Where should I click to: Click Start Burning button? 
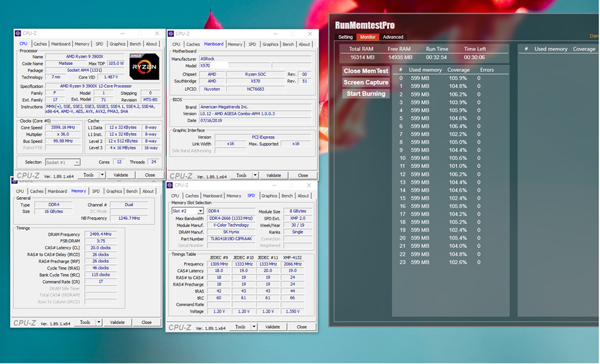tap(366, 94)
